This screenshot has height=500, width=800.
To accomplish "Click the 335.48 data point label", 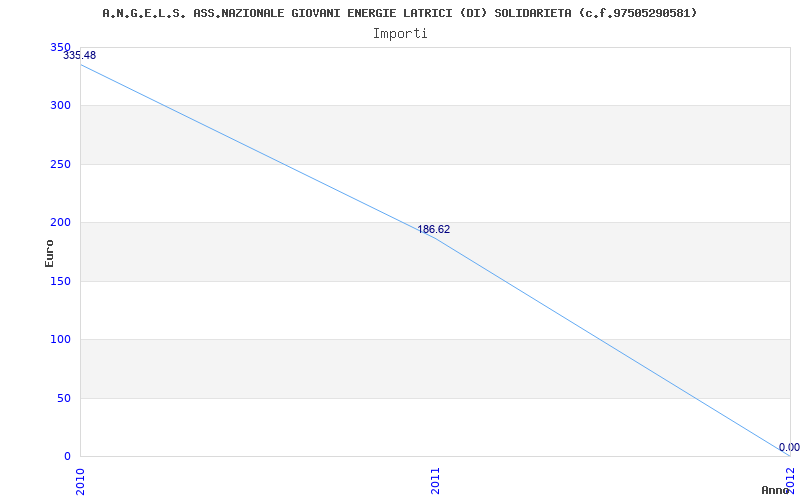I will click(79, 55).
